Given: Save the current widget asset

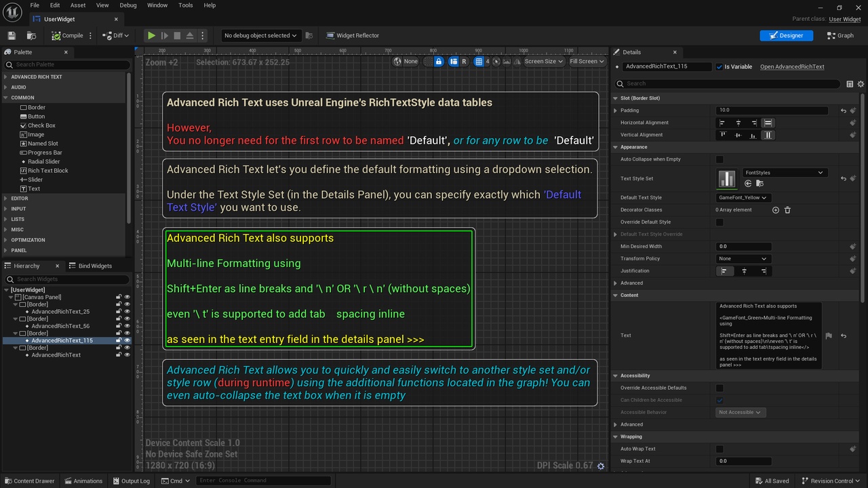Looking at the screenshot, I should tap(11, 35).
